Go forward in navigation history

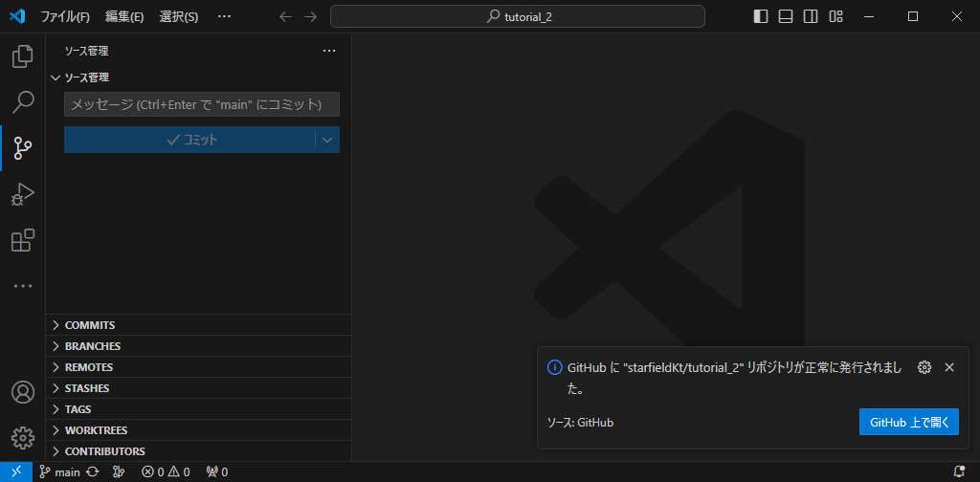(x=311, y=17)
